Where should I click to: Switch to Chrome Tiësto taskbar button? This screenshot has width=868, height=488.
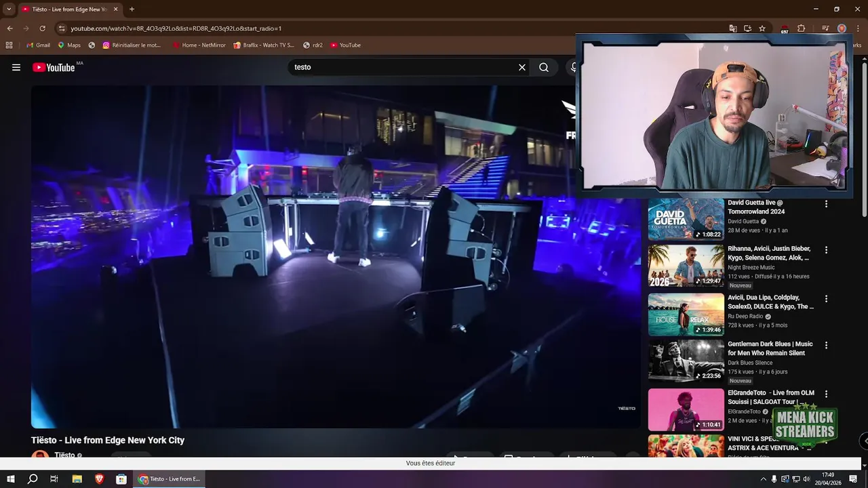tap(170, 479)
